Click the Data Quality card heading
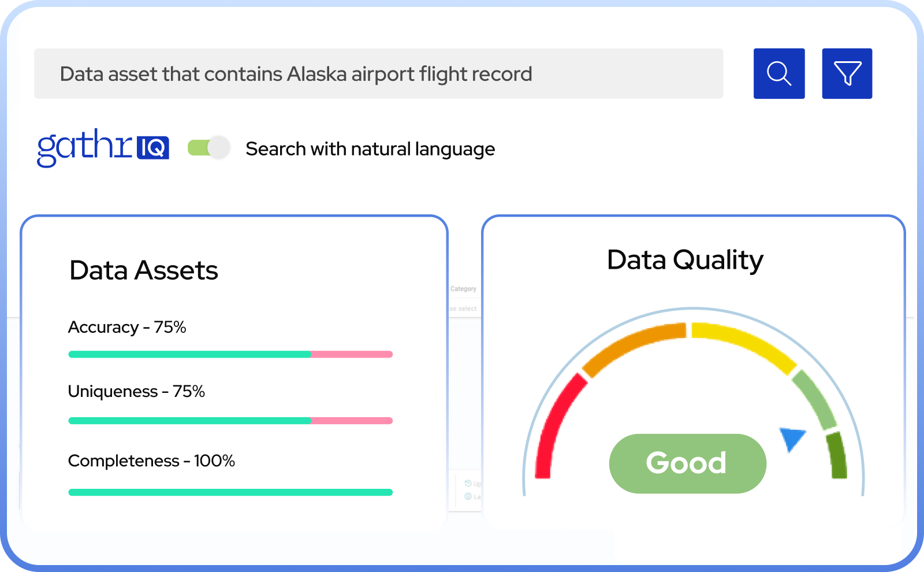This screenshot has width=924, height=572. point(685,260)
